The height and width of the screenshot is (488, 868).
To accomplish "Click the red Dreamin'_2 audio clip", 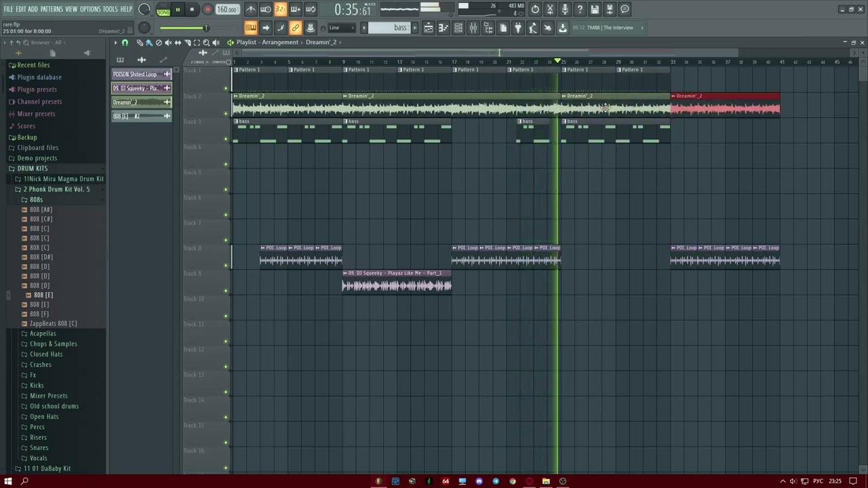I will click(x=726, y=104).
